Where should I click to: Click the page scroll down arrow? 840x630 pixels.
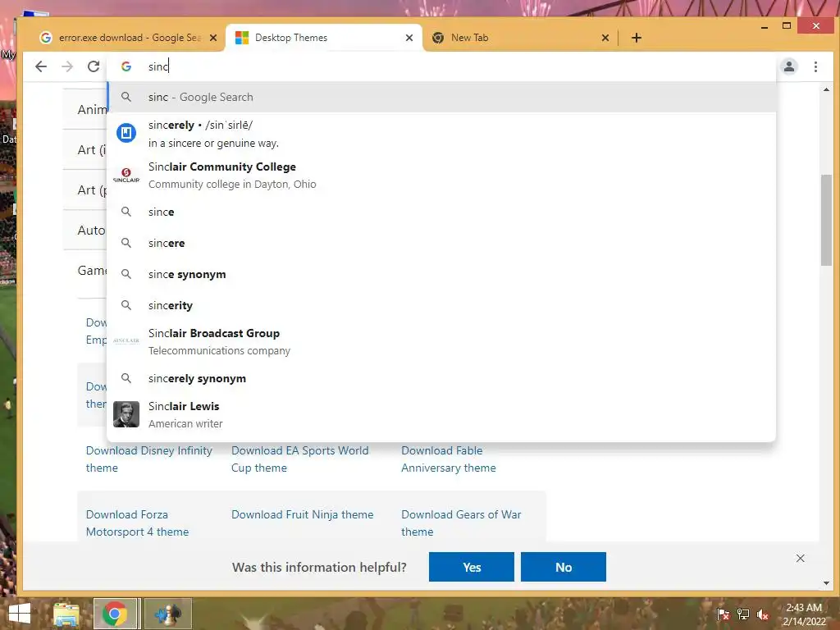pyautogui.click(x=826, y=583)
